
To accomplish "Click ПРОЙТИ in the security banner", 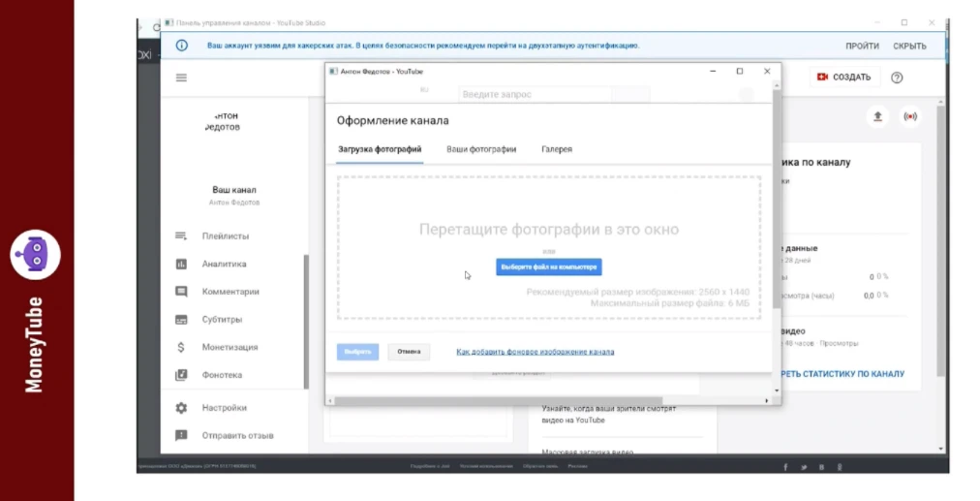I will point(862,46).
